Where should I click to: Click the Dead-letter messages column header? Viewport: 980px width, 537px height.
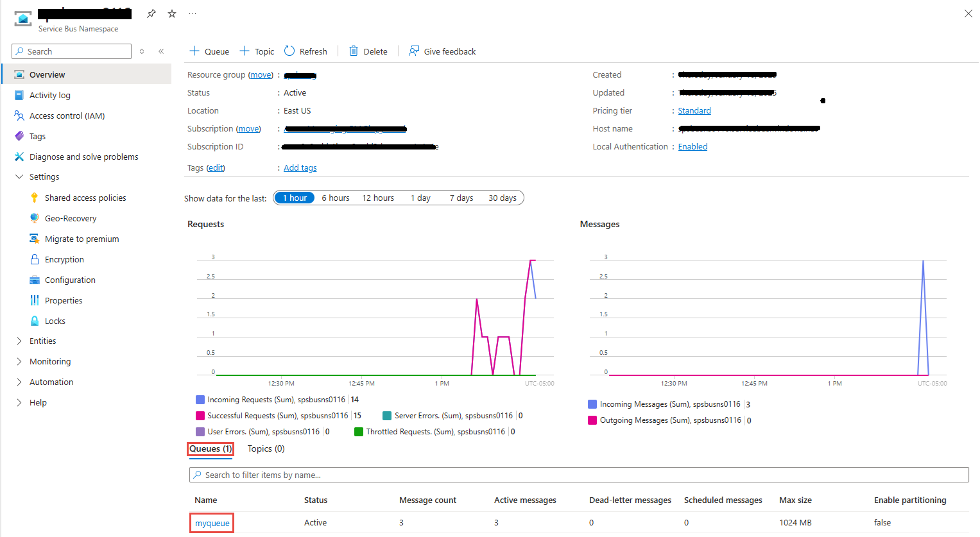point(630,500)
